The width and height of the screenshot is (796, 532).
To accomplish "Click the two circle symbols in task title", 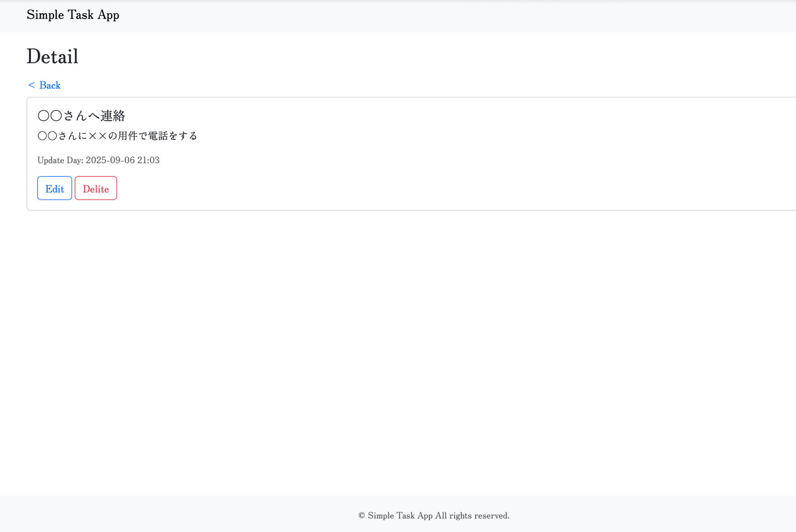I will pos(49,116).
